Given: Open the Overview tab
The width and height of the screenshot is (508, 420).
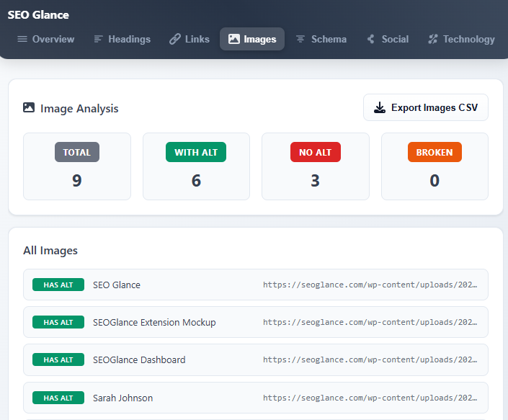Looking at the screenshot, I should coord(45,39).
